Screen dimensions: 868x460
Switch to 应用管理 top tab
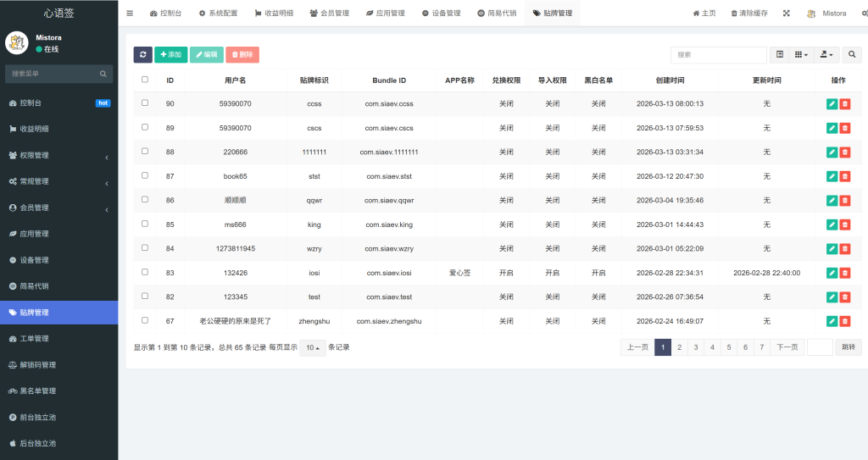point(386,14)
